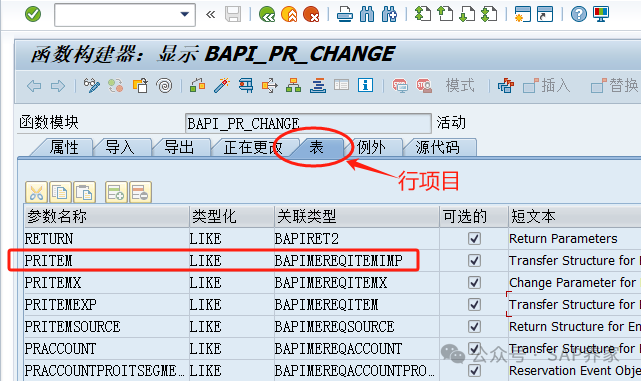Switch to the 导入 tab
The height and width of the screenshot is (381, 641).
click(x=120, y=147)
